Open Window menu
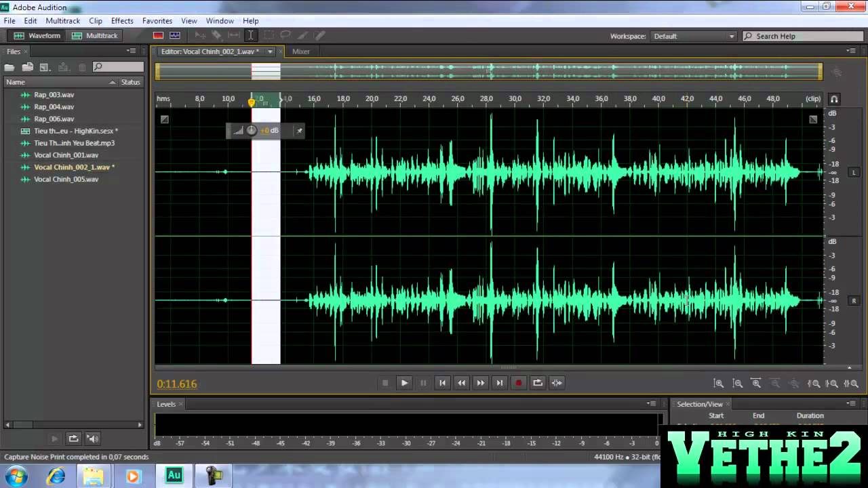Viewport: 868px width, 488px height. [x=220, y=21]
